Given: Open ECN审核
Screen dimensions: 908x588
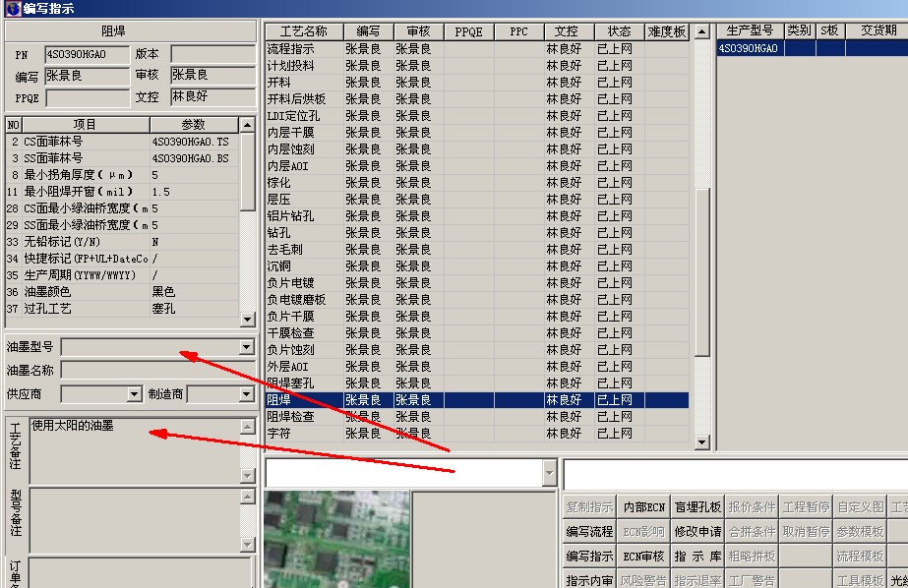Looking at the screenshot, I should click(644, 557).
